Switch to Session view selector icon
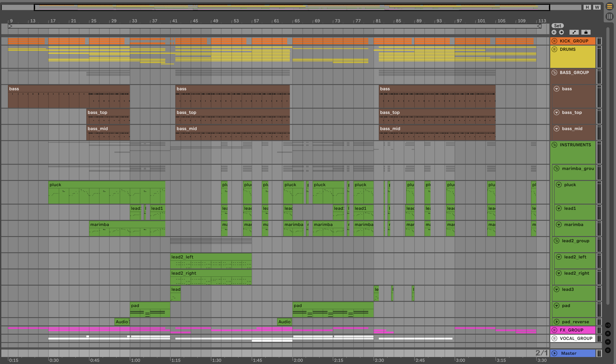 pos(609,16)
